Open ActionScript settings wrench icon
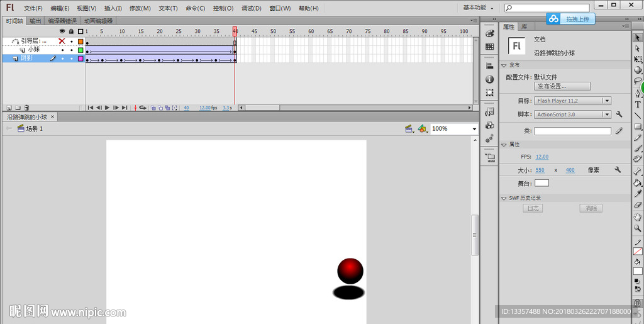Screen dimensions: 644x324 [x=619, y=114]
